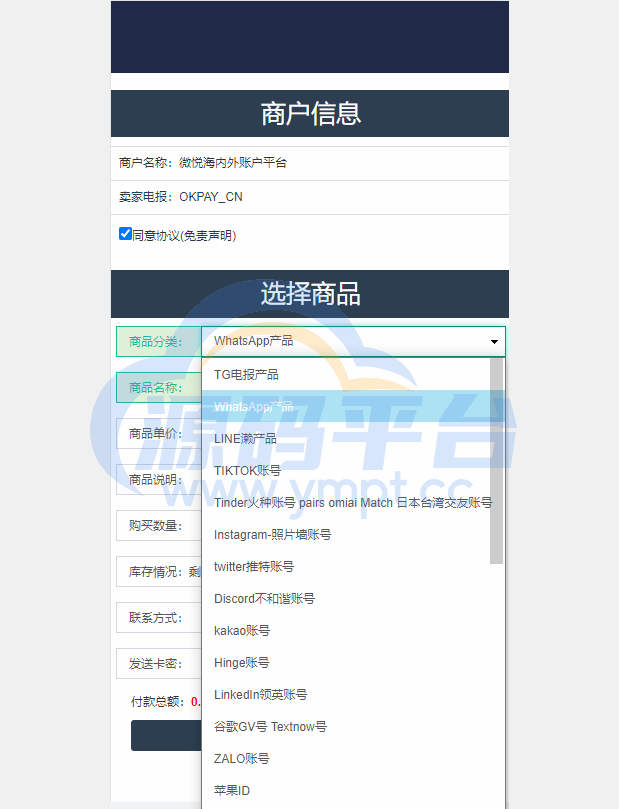Click the 付款总额 text
The image size is (619, 809).
point(157,702)
